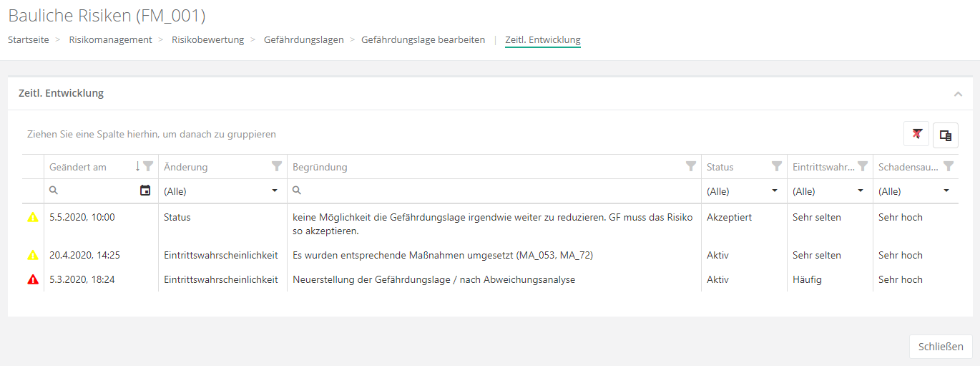
Task: Select the Zeitl. Entwicklung tab
Action: (542, 40)
